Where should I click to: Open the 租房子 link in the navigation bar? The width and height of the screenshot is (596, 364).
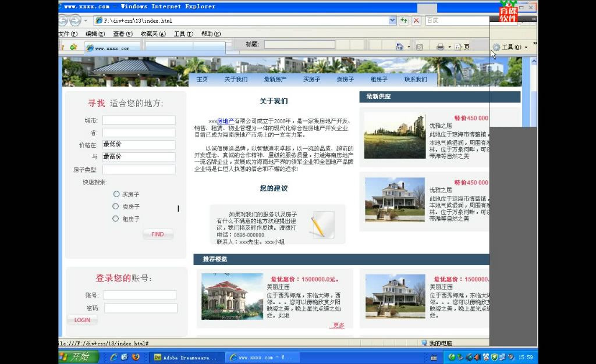378,79
